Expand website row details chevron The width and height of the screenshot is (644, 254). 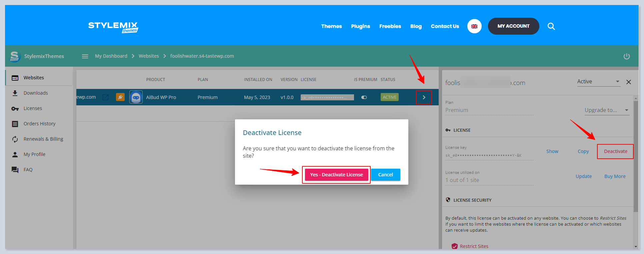(424, 97)
